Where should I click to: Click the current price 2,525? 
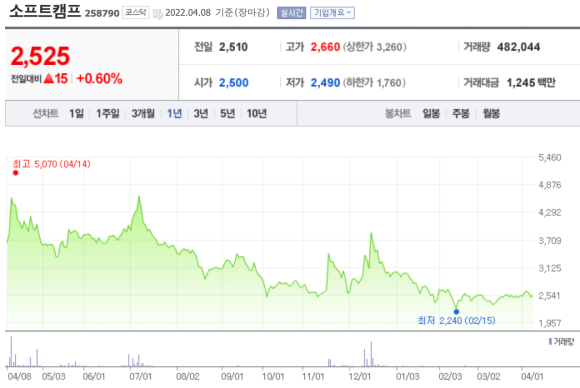click(40, 56)
